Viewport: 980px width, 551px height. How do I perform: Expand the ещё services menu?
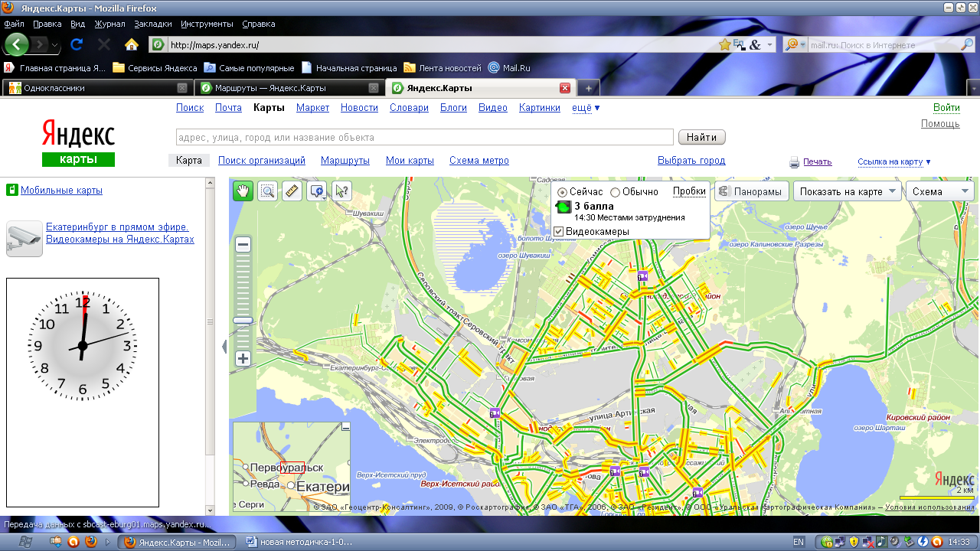586,108
